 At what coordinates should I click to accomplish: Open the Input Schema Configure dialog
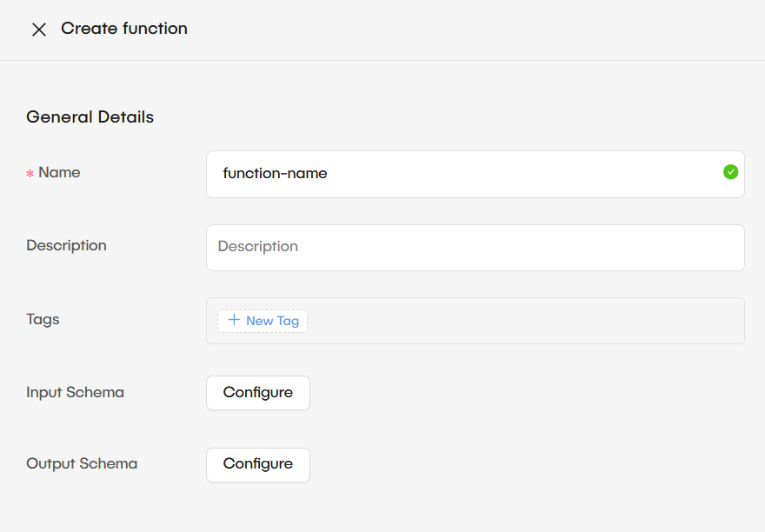click(x=257, y=392)
